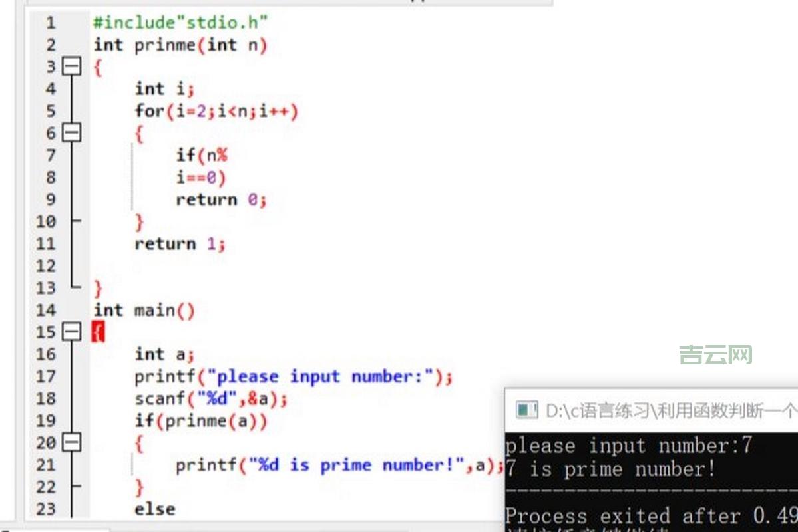Click line number 12 beside the empty line

[46, 266]
